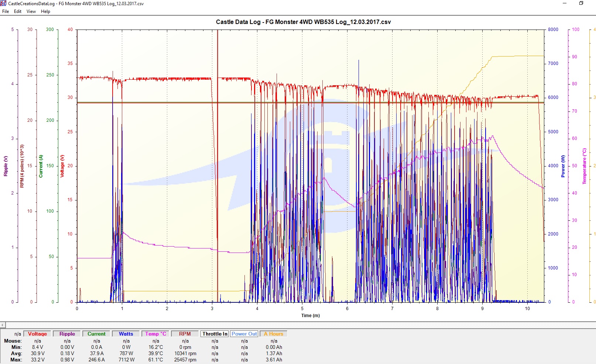
Task: Minimize the data log window
Action: point(565,3)
